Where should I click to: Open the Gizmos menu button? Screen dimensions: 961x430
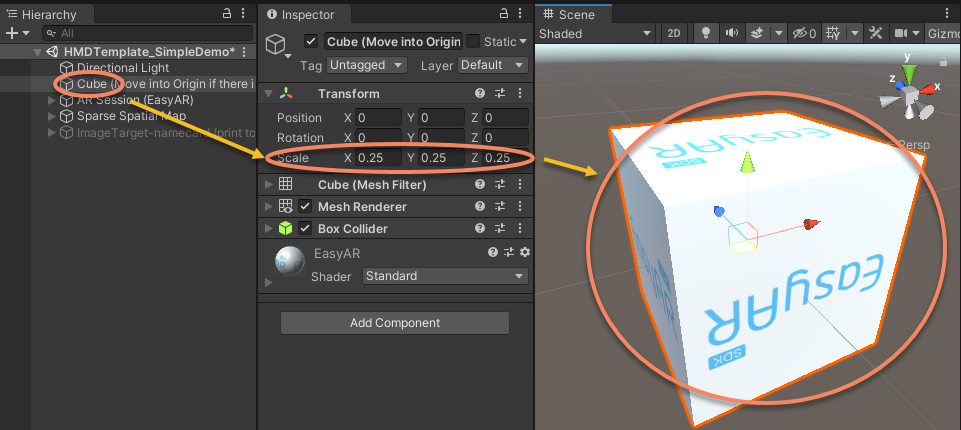point(943,33)
